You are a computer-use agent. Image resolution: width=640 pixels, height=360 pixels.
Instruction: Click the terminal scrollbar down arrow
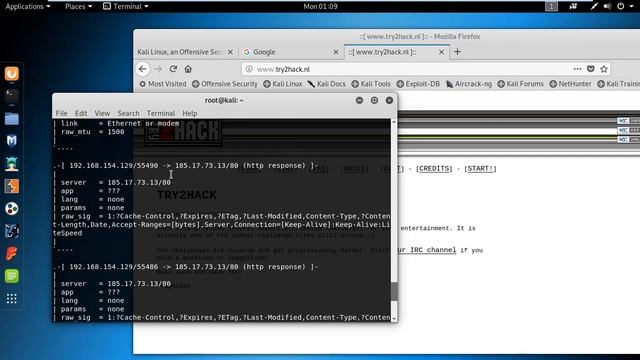pos(394,318)
